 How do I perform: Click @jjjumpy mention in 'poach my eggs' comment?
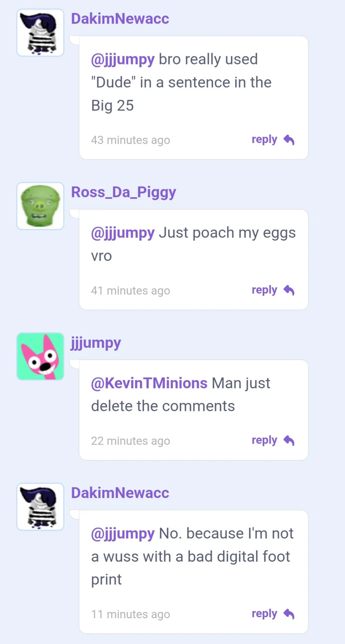pos(123,233)
